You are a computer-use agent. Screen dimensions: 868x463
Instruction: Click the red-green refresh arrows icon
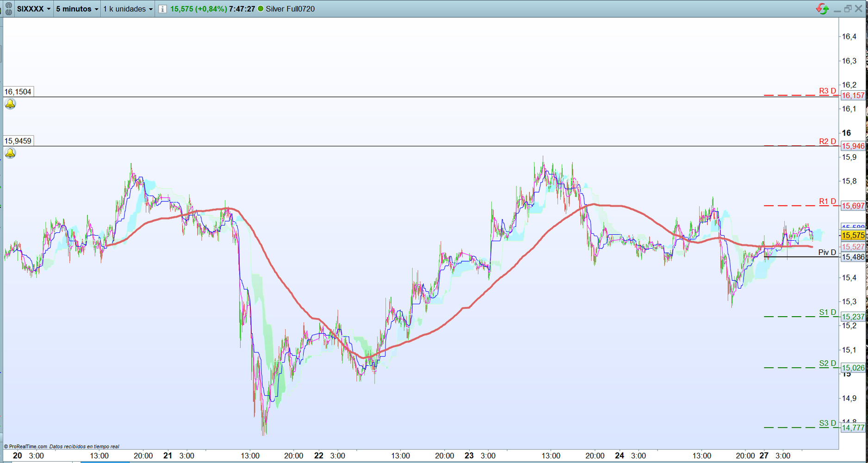click(822, 9)
